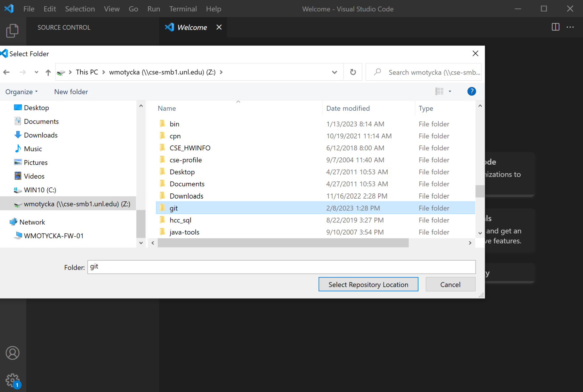Open the dialog Help question mark icon
Image resolution: width=583 pixels, height=392 pixels.
click(x=471, y=91)
